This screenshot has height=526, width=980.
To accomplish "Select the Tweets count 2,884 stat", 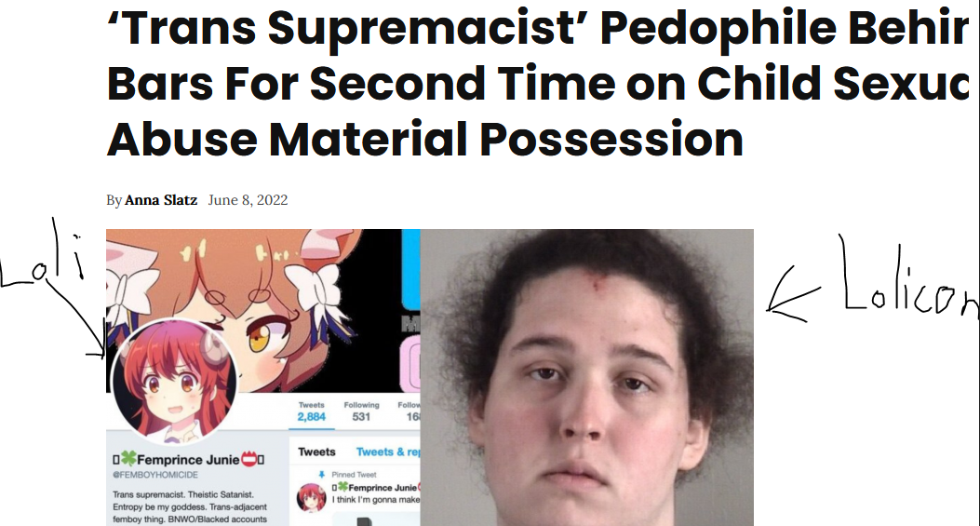I will [x=311, y=411].
